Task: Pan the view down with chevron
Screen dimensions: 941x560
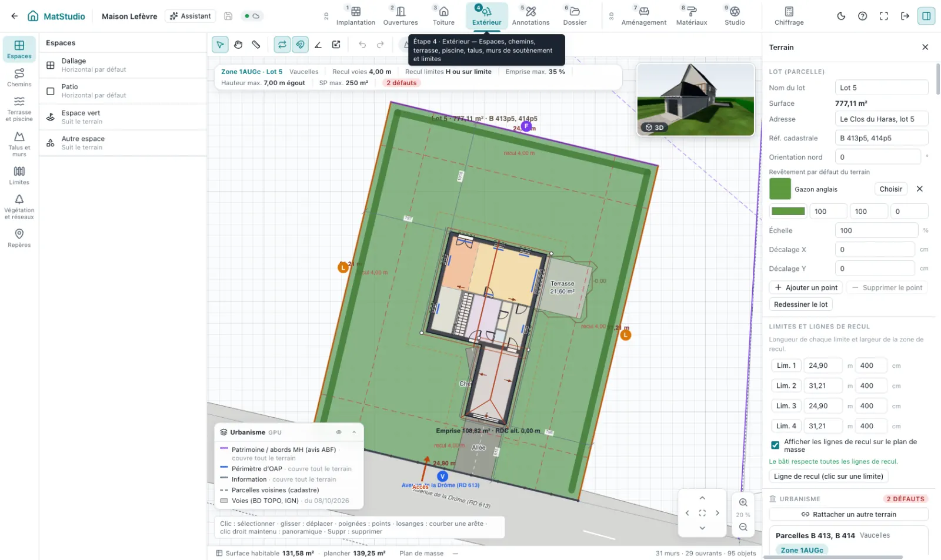Action: tap(702, 528)
